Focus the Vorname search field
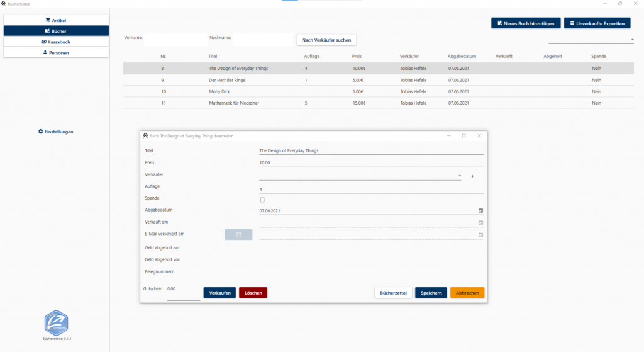Image resolution: width=644 pixels, height=352 pixels. [175, 40]
